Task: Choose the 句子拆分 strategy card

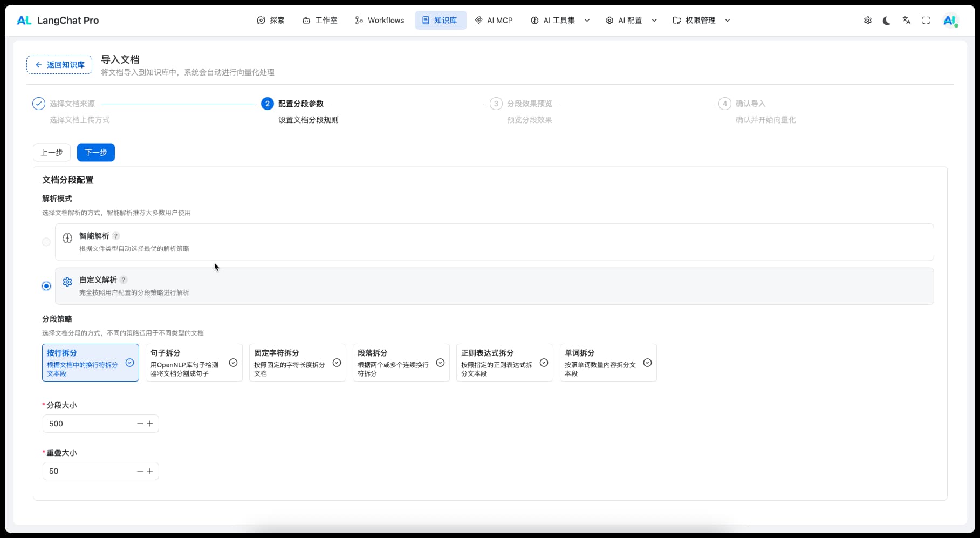Action: point(194,363)
